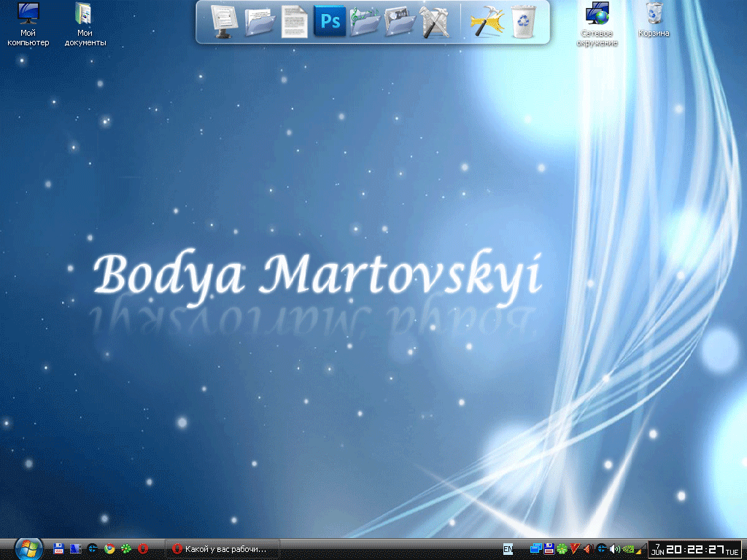Switch to the Opera 'Какой у вас рабочи…' taskbar window
This screenshot has height=560, width=747.
coord(223,548)
